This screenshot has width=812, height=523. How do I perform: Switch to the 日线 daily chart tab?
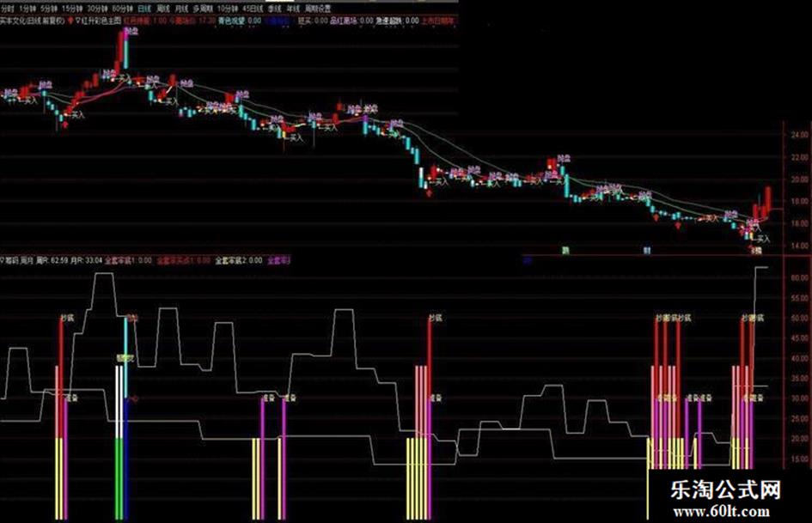[144, 9]
